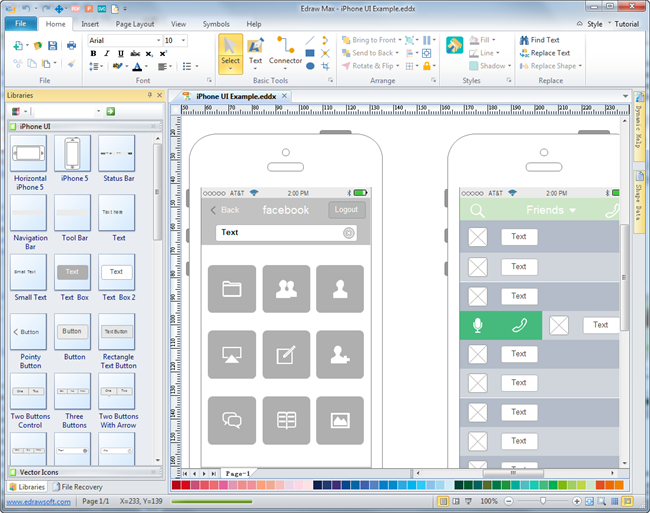Click the Find Text icon
The image size is (650, 513).
pyautogui.click(x=523, y=40)
